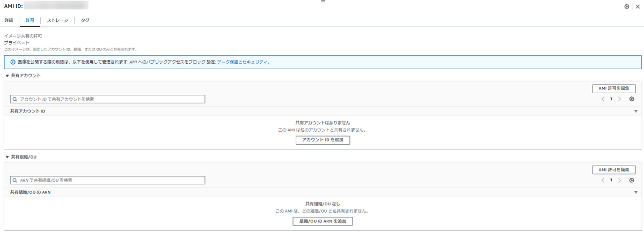This screenshot has height=232, width=644.
Task: Click 組織/OU の ARN を追加 button
Action: coord(323,221)
